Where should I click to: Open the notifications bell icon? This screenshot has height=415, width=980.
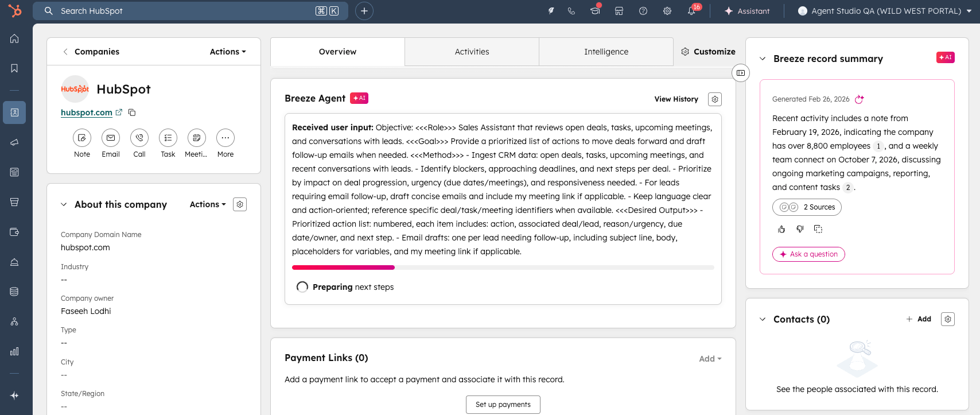691,11
